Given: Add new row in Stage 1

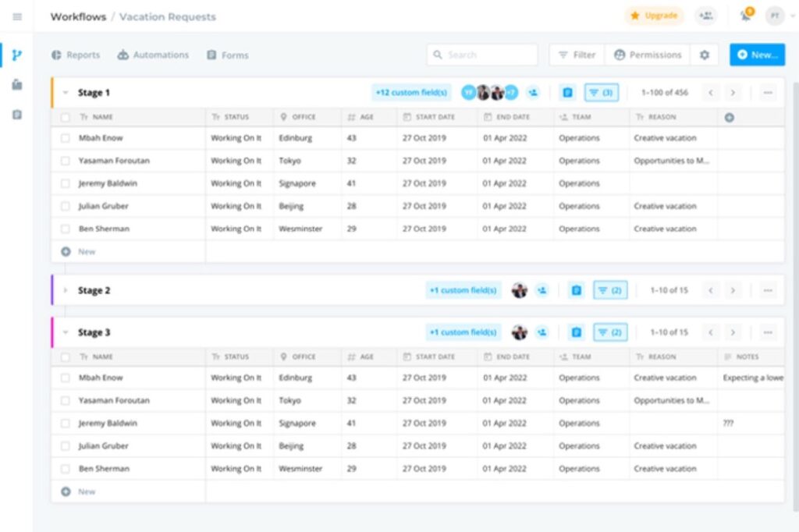Looking at the screenshot, I should tap(78, 252).
